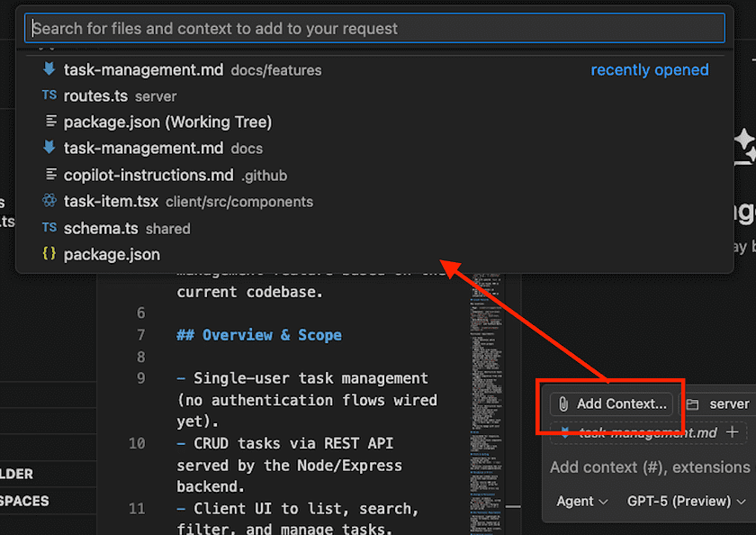Choose task-management.md in docs folder
The height and width of the screenshot is (535, 756).
point(162,148)
